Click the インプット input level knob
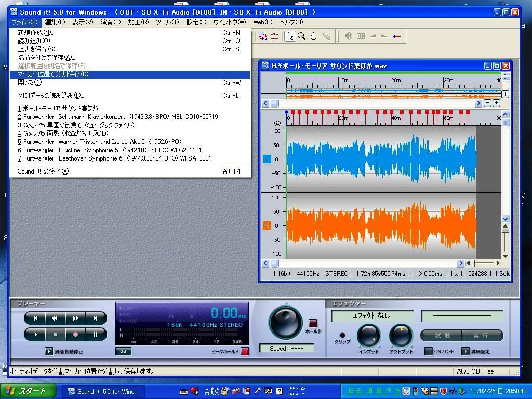The width and height of the screenshot is (532, 399). coord(368,336)
